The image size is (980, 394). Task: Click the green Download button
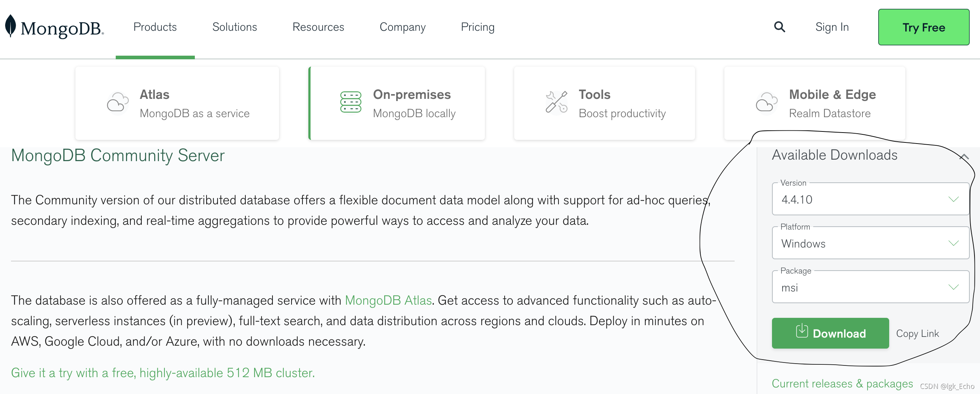tap(830, 333)
